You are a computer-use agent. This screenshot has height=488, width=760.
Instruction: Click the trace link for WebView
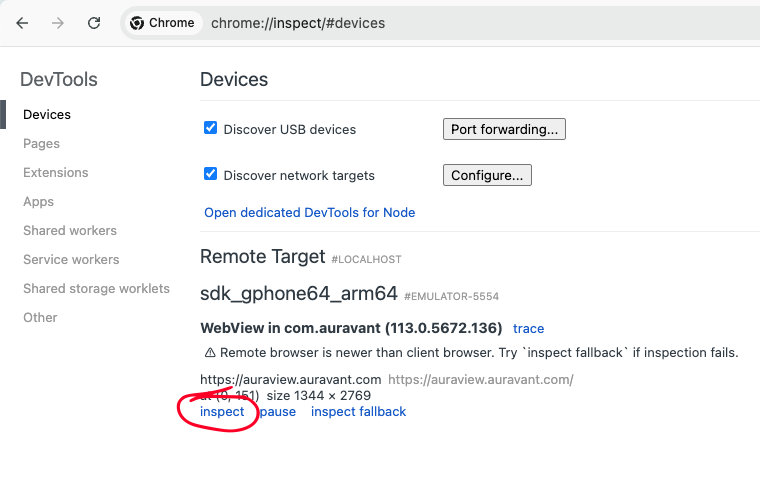[x=528, y=329]
